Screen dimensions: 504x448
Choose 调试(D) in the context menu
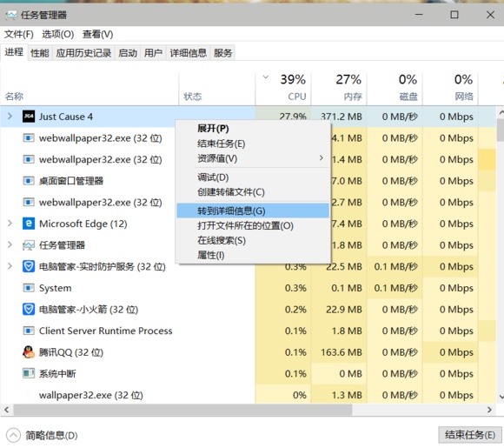point(253,177)
